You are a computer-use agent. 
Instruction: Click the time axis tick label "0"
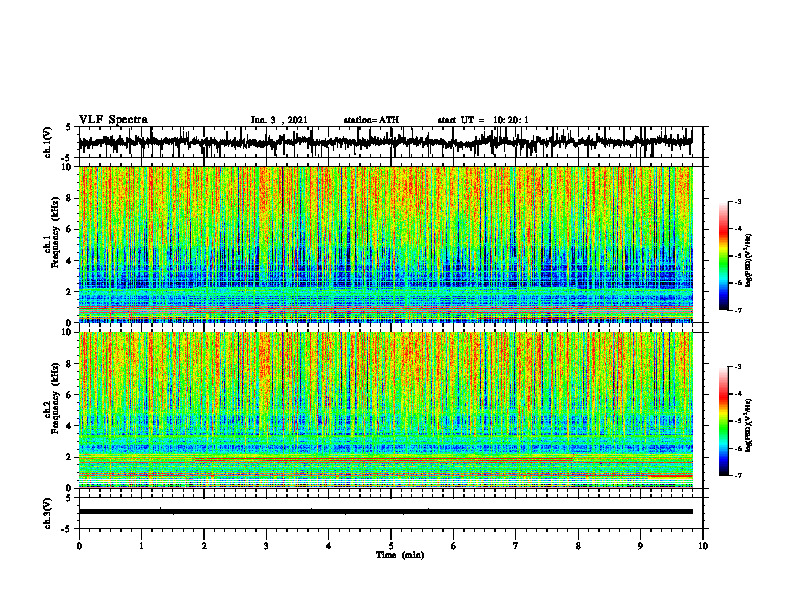79,546
